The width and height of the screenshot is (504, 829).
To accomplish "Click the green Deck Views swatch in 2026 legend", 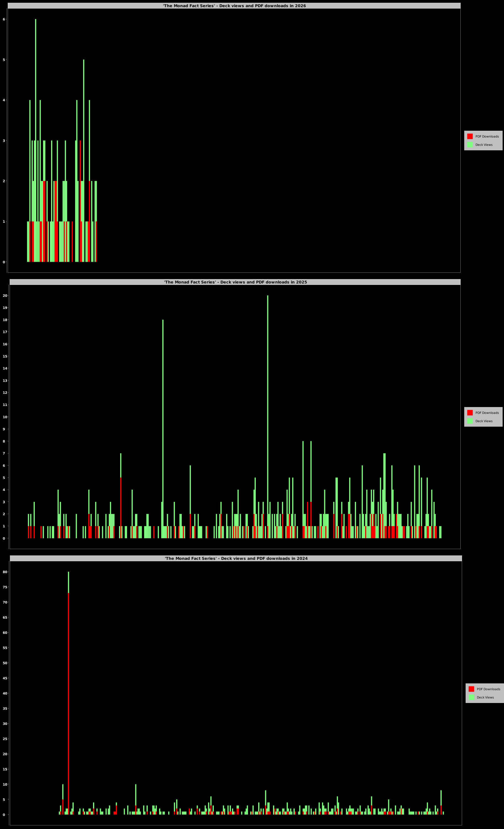I will tap(470, 145).
